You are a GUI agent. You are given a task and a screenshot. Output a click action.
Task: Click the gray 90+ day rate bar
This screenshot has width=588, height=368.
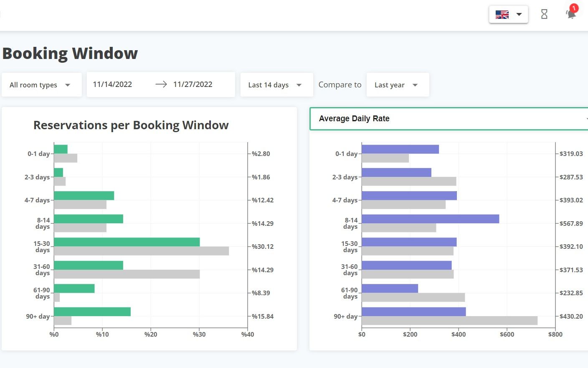(x=449, y=321)
